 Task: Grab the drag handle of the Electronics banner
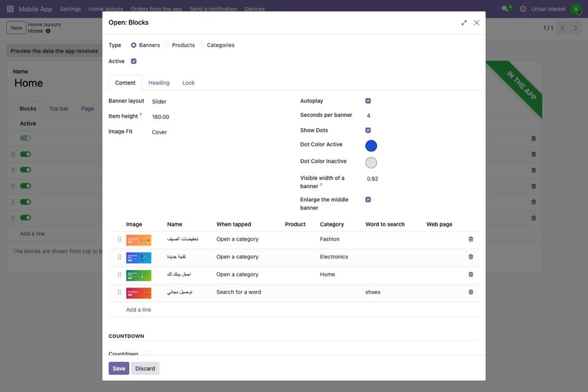tap(119, 257)
